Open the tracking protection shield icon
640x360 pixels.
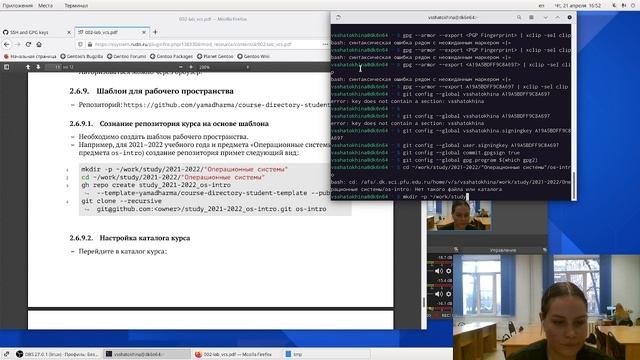pyautogui.click(x=80, y=44)
